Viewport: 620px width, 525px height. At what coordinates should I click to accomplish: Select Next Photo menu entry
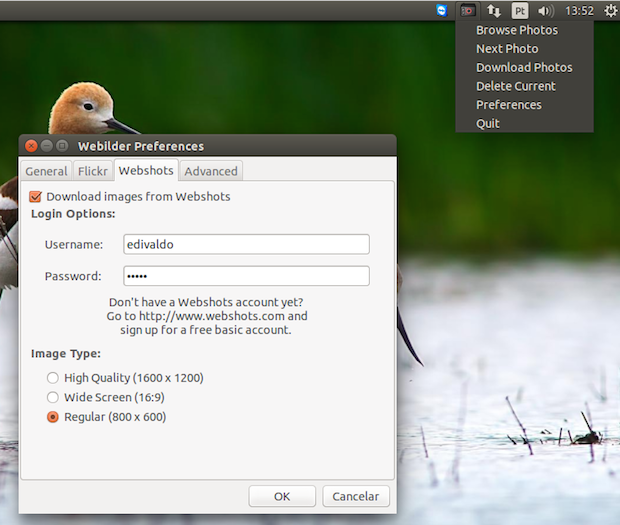pos(507,49)
